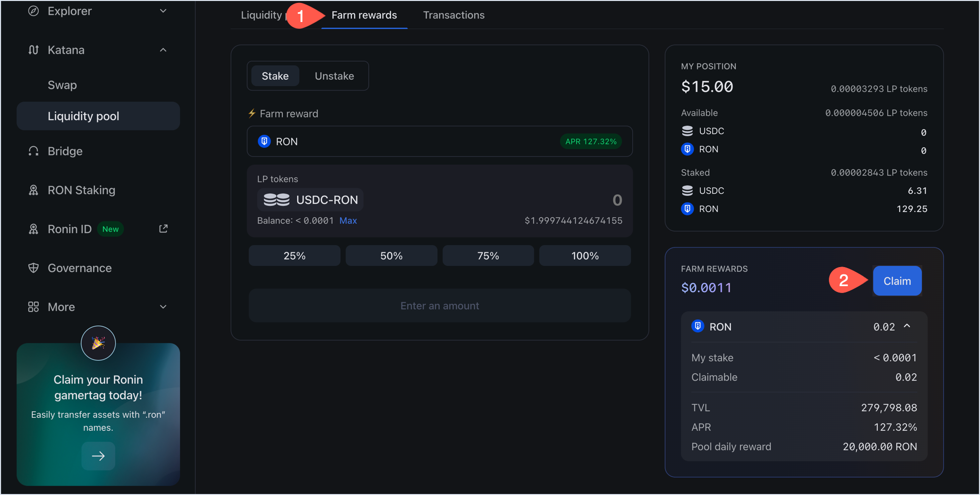980x495 pixels.
Task: Click the Max balance link
Action: pyautogui.click(x=348, y=221)
